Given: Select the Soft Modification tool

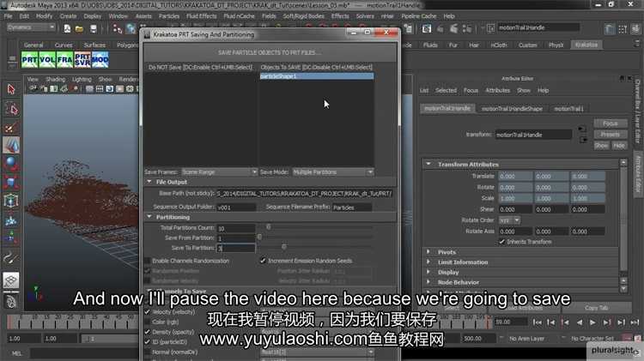Looking at the screenshot, I should click(x=11, y=220).
